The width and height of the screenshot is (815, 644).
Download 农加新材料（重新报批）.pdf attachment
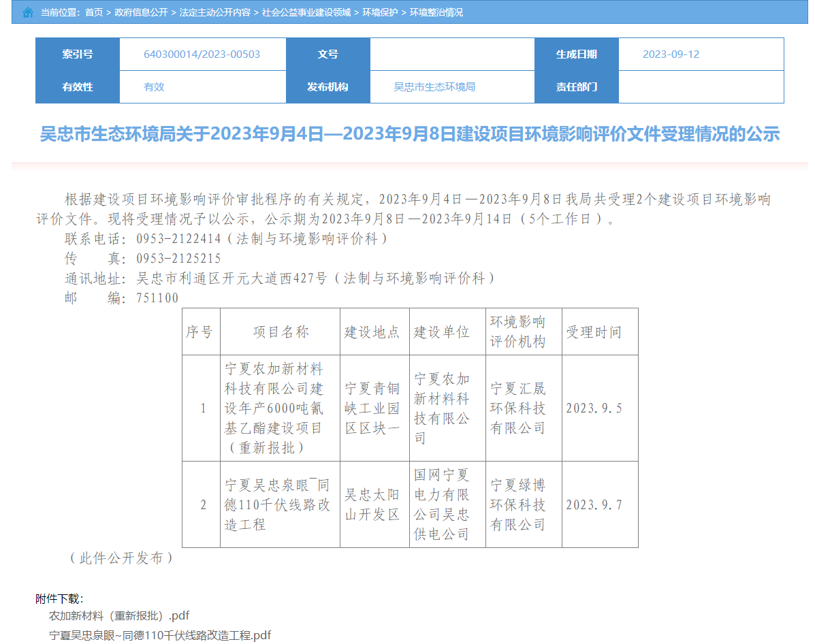[x=119, y=616]
